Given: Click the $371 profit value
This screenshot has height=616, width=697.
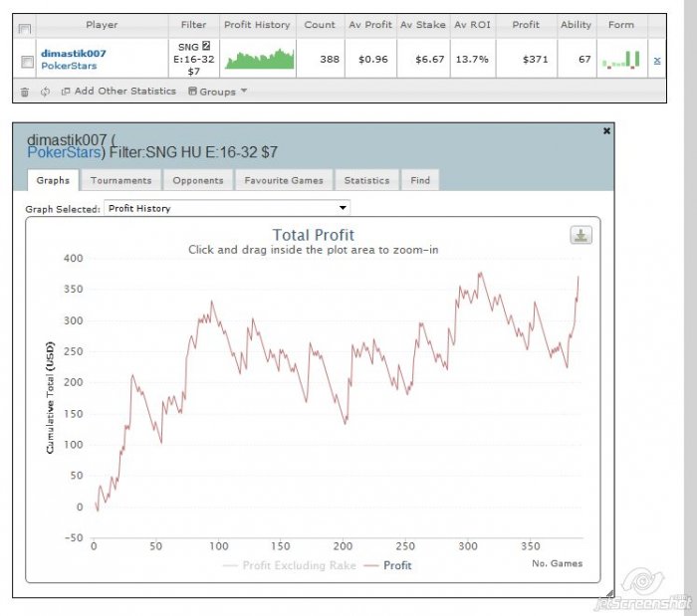Looking at the screenshot, I should point(536,59).
